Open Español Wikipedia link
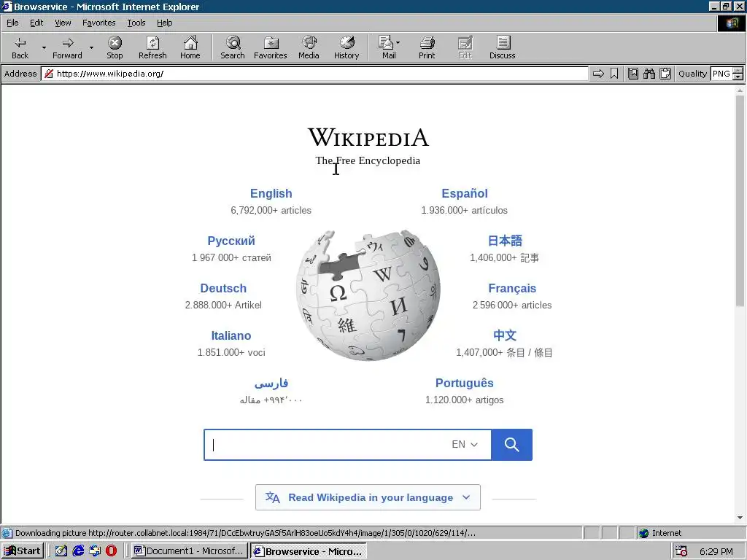Screen dimensions: 747x560 click(x=465, y=193)
